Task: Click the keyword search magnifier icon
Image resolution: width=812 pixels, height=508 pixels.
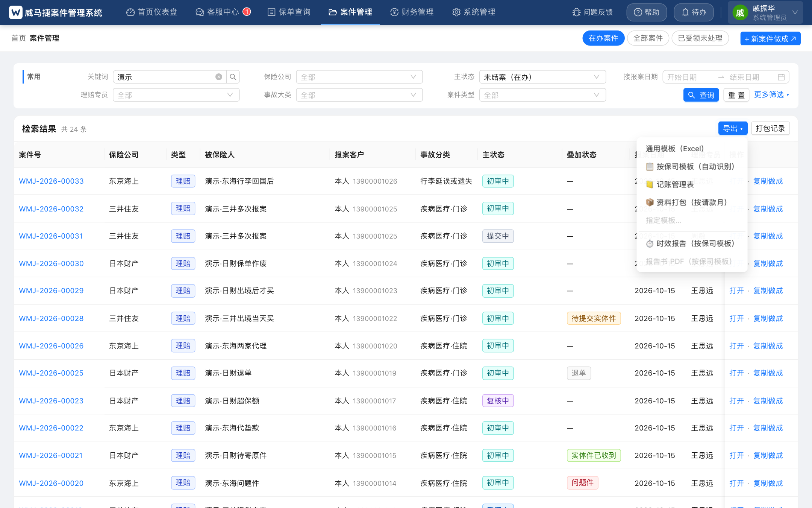Action: coord(233,77)
